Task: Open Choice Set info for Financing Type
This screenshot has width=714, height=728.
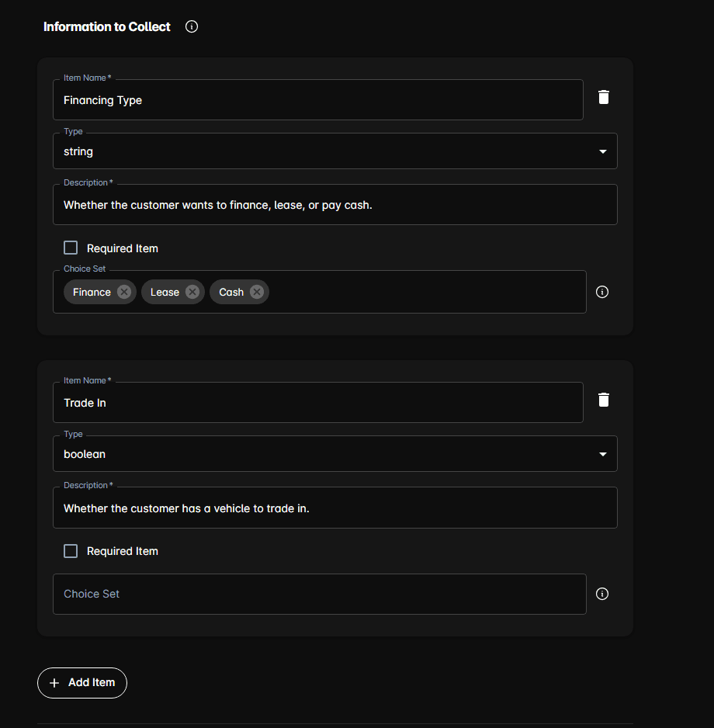Action: [602, 292]
